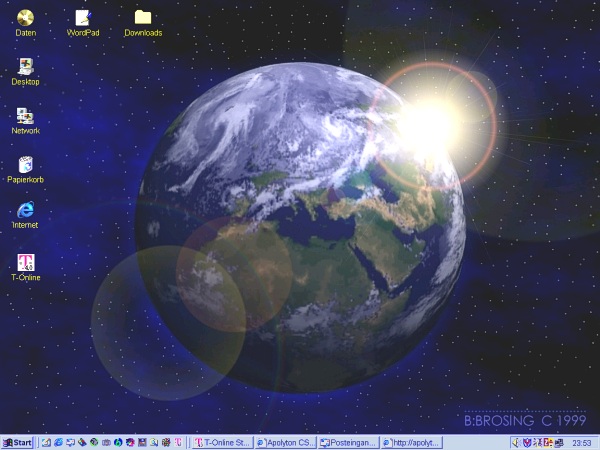Click the floppy disk quick launch icon
The width and height of the screenshot is (600, 450).
[142, 442]
